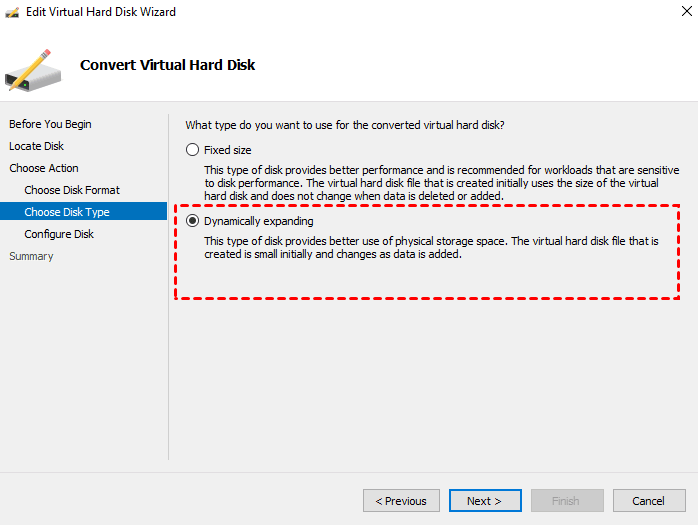Viewport: 698px width, 525px height.
Task: Go to the Configure Disk step
Action: 59,234
